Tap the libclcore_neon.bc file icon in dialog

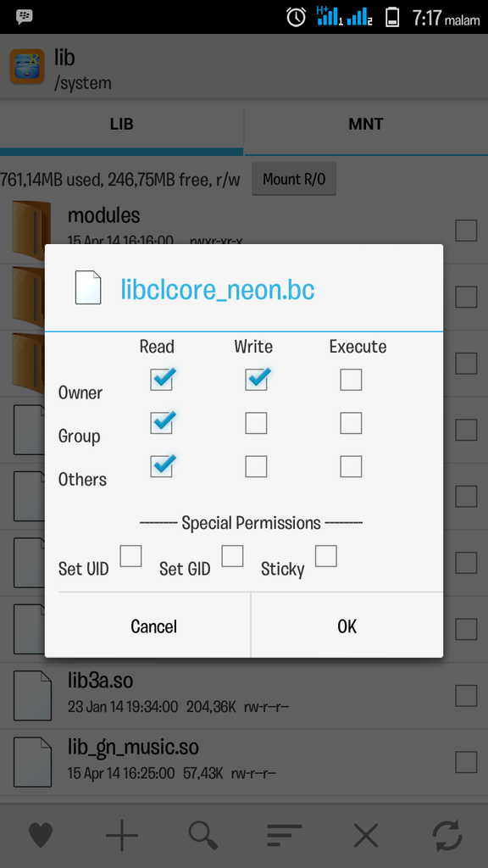88,287
